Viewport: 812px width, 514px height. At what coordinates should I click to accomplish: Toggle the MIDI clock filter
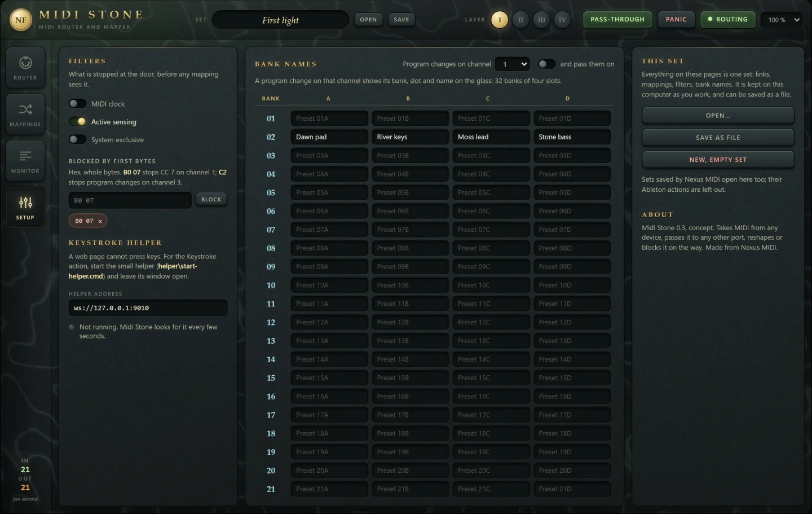tap(78, 104)
